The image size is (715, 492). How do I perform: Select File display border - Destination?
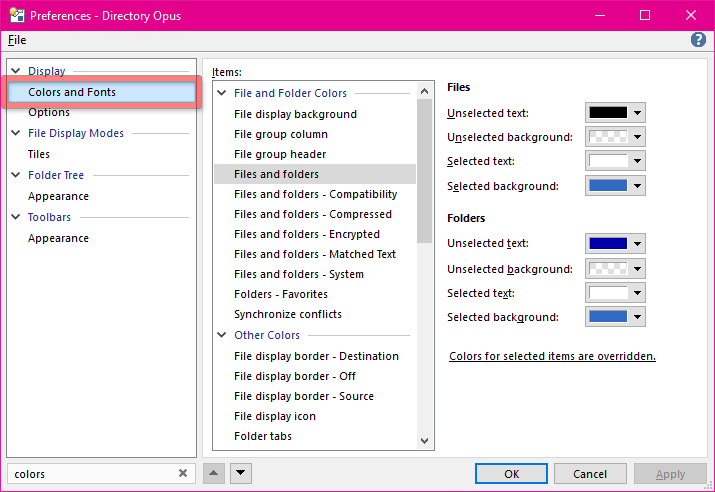click(x=315, y=356)
